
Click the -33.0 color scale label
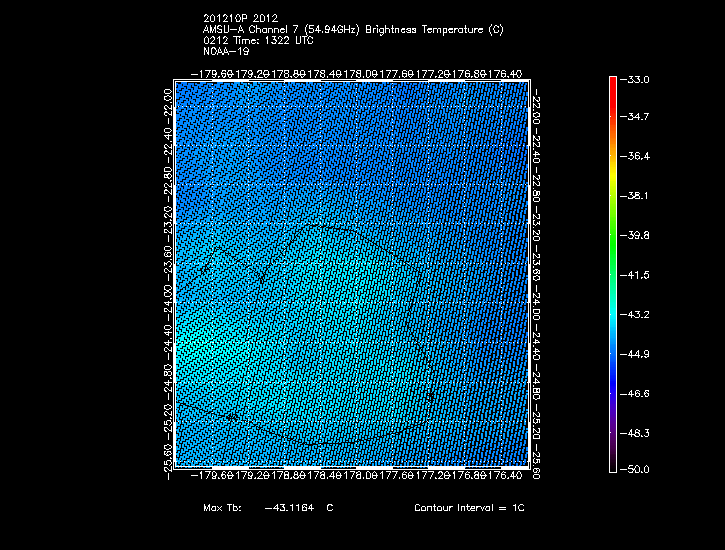point(637,79)
